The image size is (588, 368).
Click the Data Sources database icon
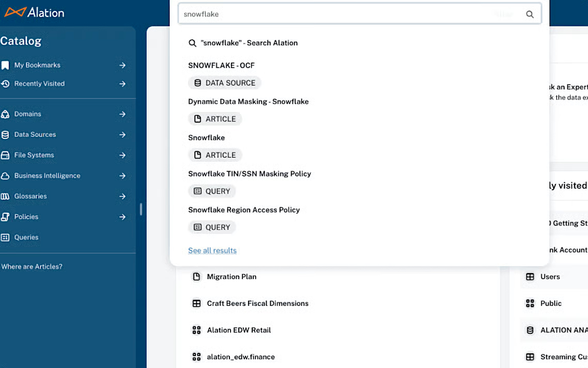point(5,135)
